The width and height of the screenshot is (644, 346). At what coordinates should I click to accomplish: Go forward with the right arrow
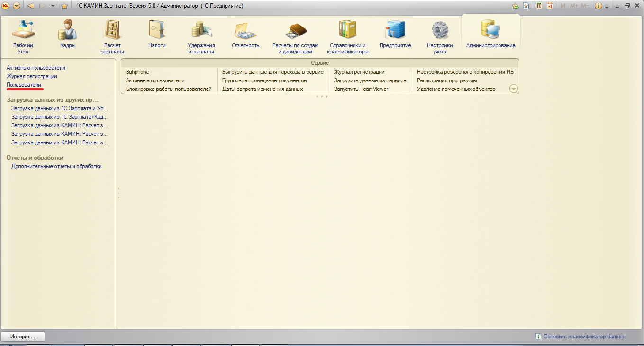click(x=43, y=6)
